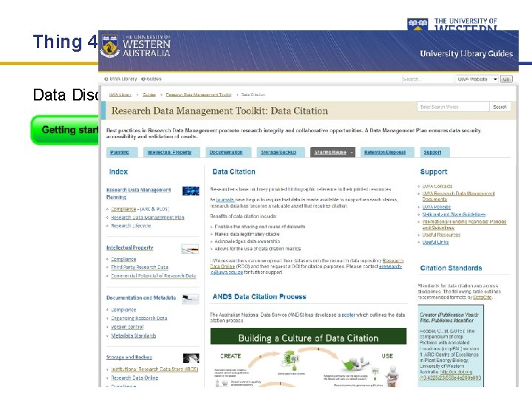Open UWA Policies support link
The width and height of the screenshot is (532, 399).
437,207
